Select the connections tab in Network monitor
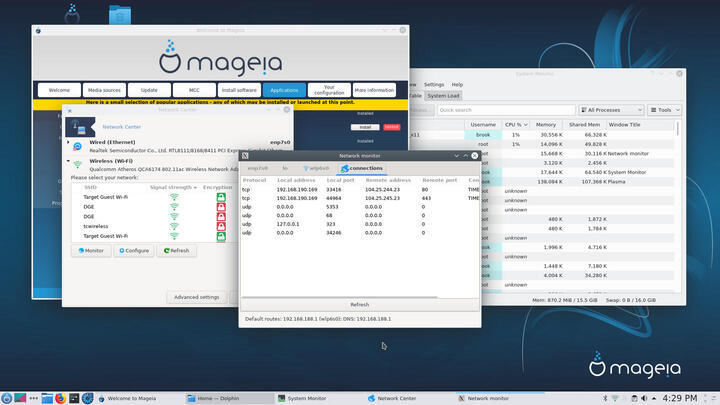The height and width of the screenshot is (405, 720). [362, 169]
